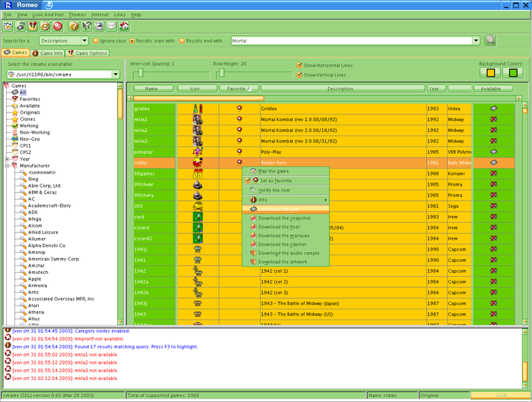532x402 pixels.
Task: Open the Description search-type dropdown
Action: tap(85, 41)
